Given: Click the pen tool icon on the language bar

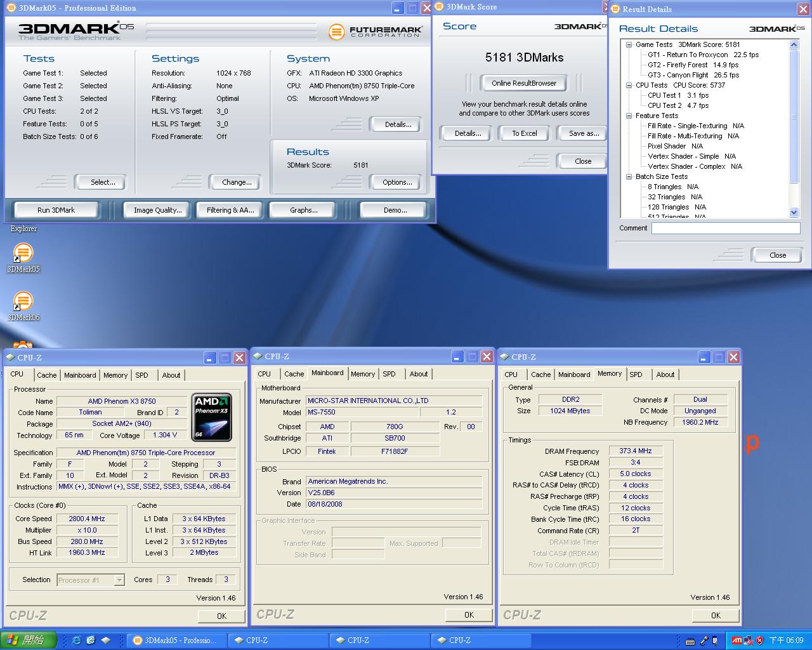Looking at the screenshot, I should click(704, 640).
